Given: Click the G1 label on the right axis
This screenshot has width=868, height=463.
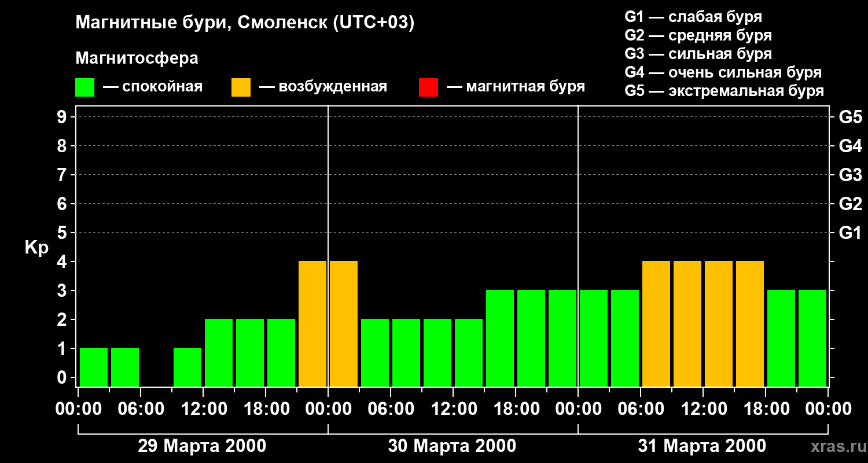Looking at the screenshot, I should click(x=850, y=233).
